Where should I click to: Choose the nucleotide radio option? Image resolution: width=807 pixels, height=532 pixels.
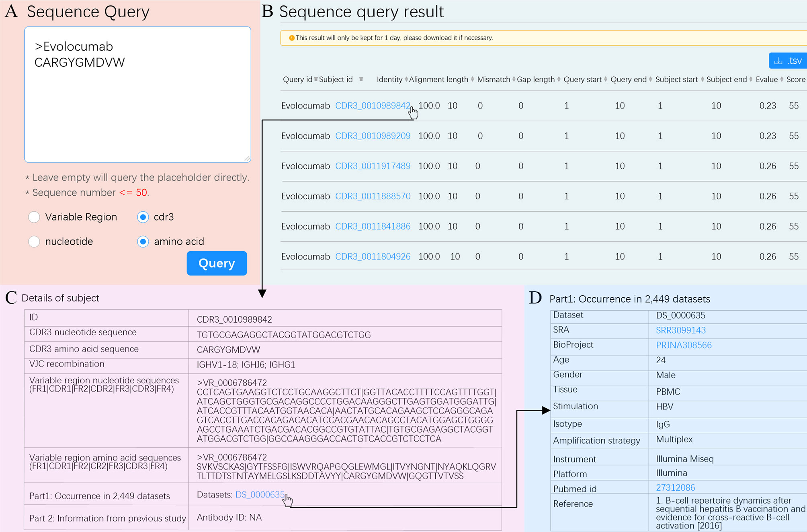coord(34,241)
